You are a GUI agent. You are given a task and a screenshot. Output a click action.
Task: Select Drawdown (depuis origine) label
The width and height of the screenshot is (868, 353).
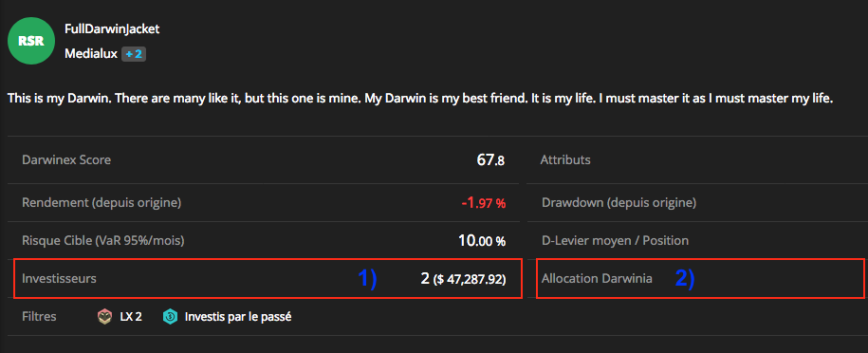[x=619, y=203]
